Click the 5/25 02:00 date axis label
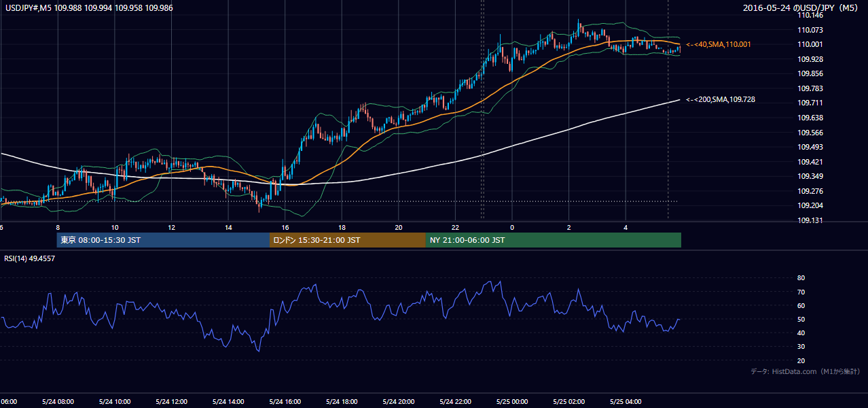This screenshot has width=868, height=408. pyautogui.click(x=568, y=401)
